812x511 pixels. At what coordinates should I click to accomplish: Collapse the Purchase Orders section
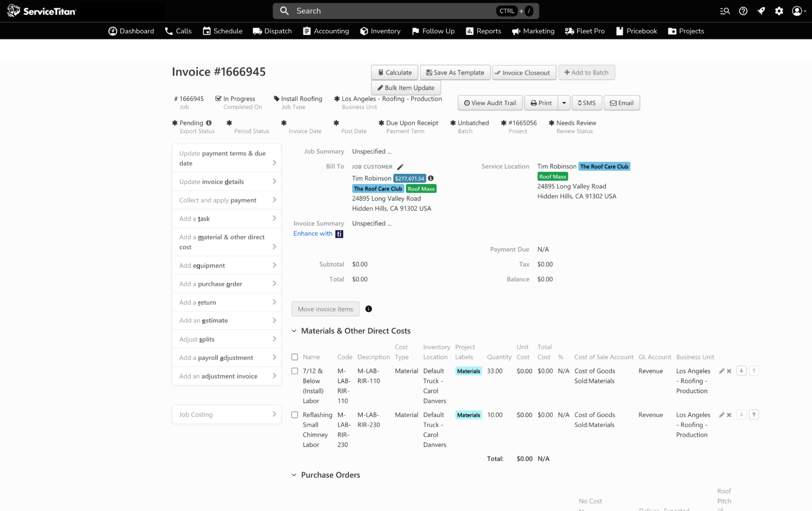coord(294,475)
